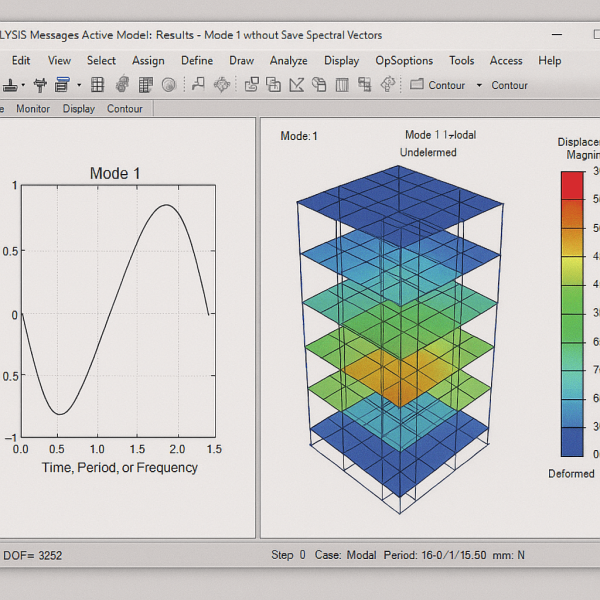The height and width of the screenshot is (600, 600).
Task: Click the red swatch in displacement legend
Action: [572, 185]
